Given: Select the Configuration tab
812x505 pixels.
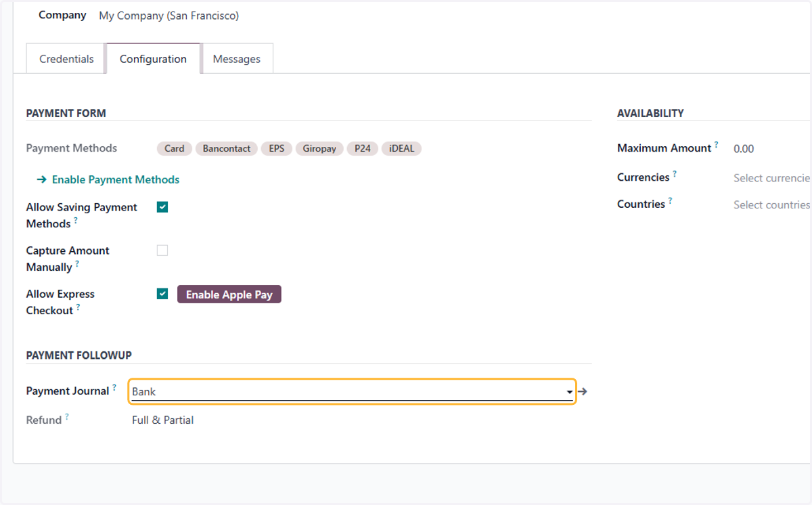Looking at the screenshot, I should pyautogui.click(x=153, y=59).
